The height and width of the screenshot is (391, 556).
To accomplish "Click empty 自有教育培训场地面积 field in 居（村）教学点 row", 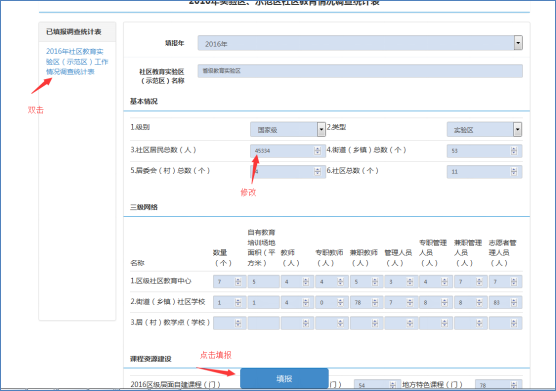I will (263, 323).
